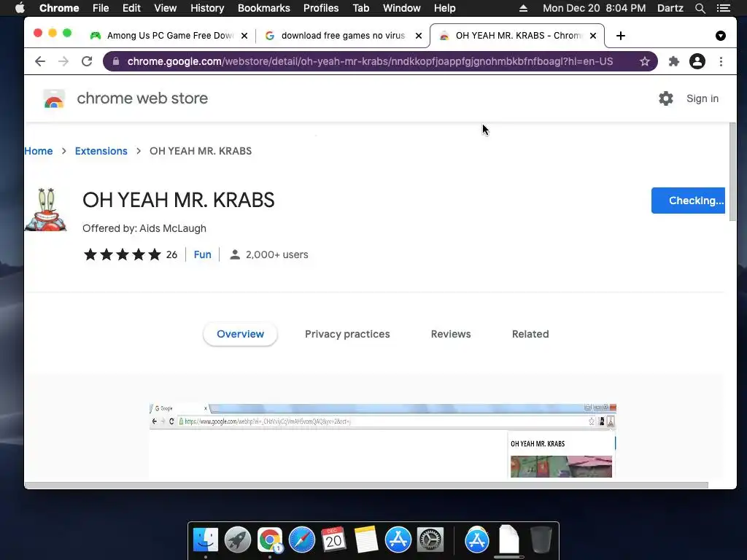Screen dimensions: 747x560
Task: Open the Bookmarks menu
Action: pos(263,8)
